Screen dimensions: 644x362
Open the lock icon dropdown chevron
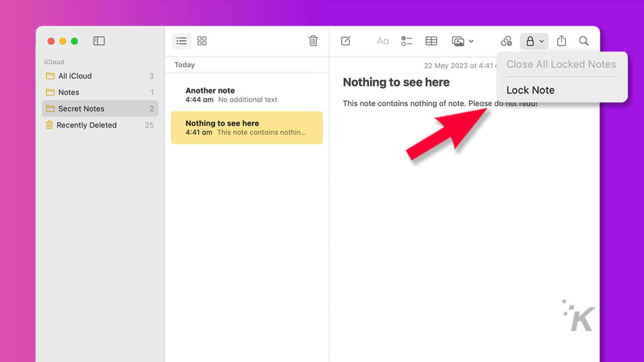click(541, 41)
